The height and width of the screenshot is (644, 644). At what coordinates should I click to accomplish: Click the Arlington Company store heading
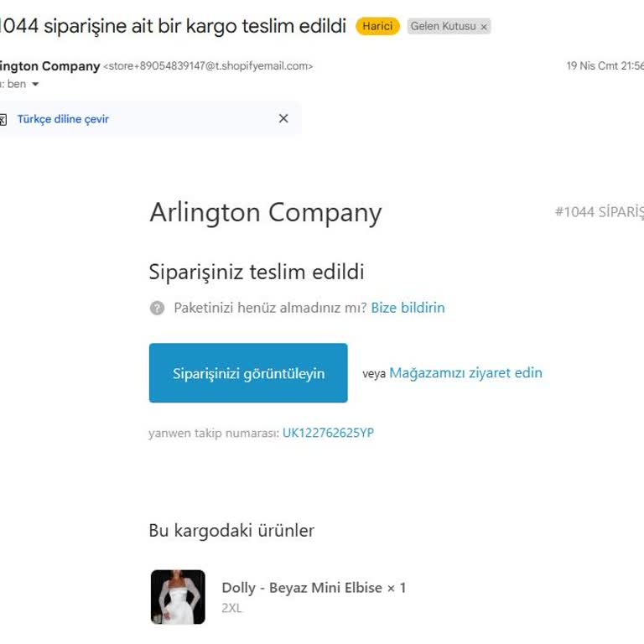pos(265,213)
